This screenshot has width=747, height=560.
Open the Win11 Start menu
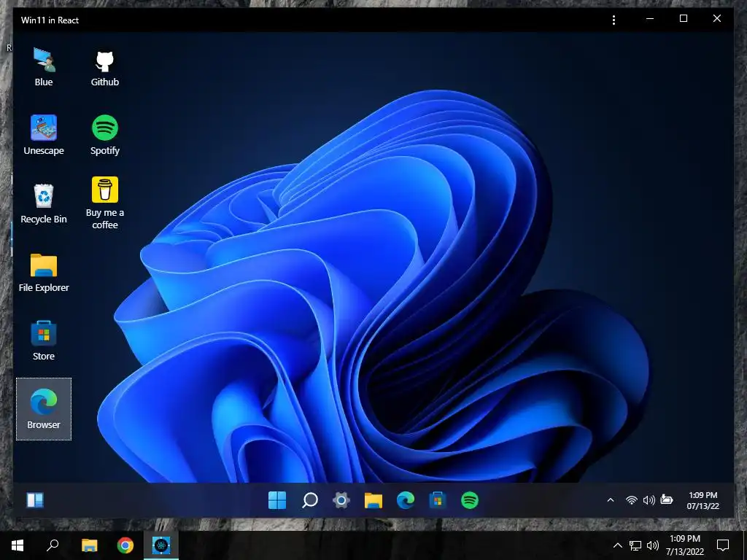click(277, 500)
